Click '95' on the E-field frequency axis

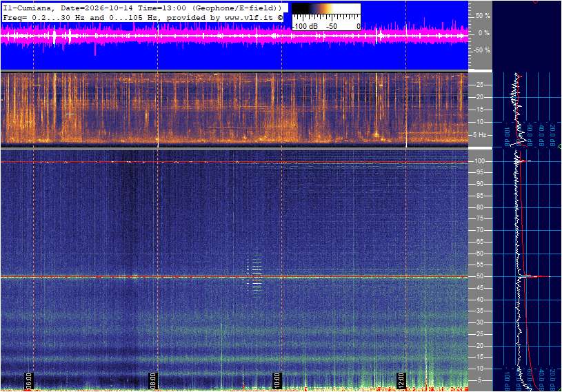pyautogui.click(x=479, y=172)
